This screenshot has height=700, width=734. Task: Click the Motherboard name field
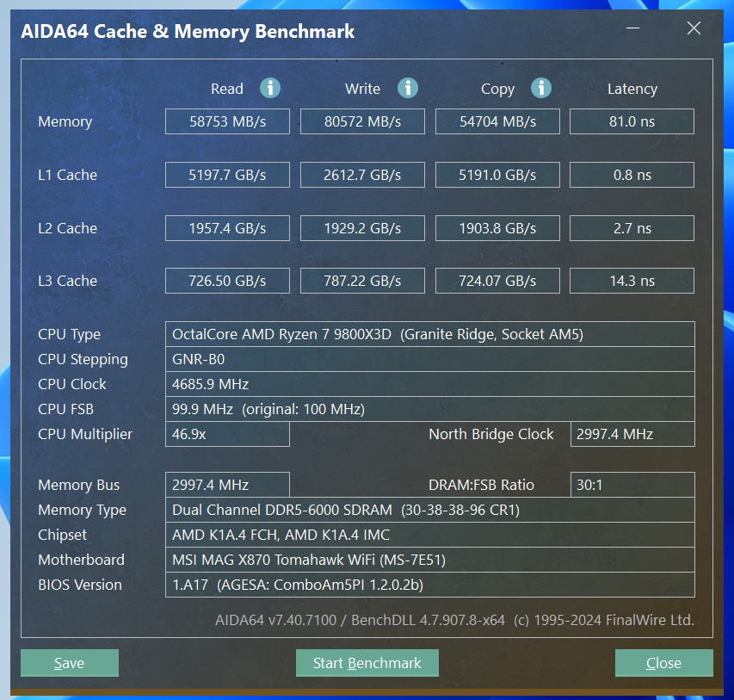[429, 560]
